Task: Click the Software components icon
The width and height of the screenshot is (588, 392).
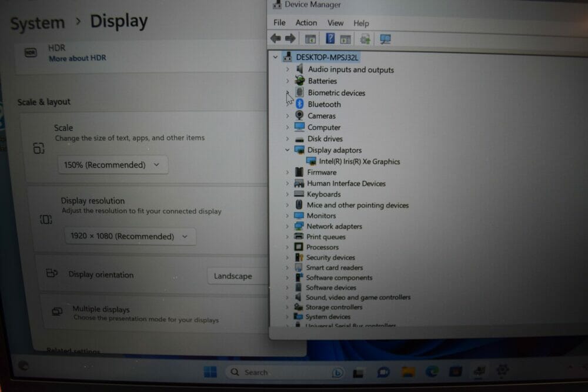Action: pos(299,277)
